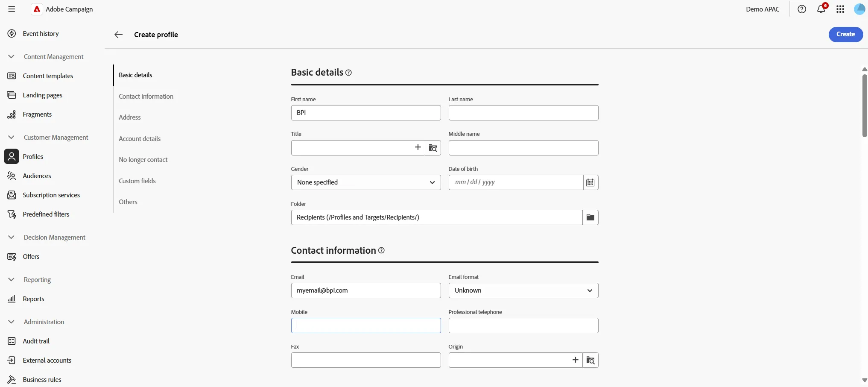Collapse the Decision Management section

(x=12, y=237)
